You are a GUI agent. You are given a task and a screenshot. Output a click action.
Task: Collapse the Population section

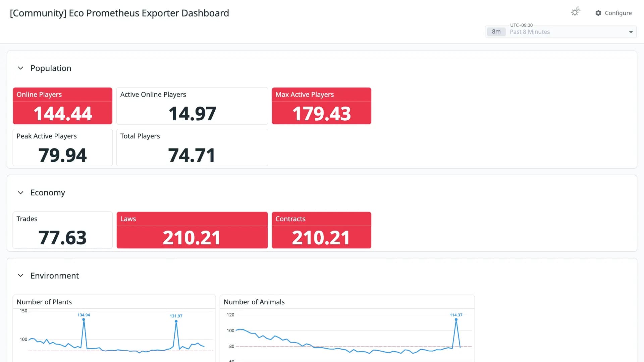tap(20, 68)
